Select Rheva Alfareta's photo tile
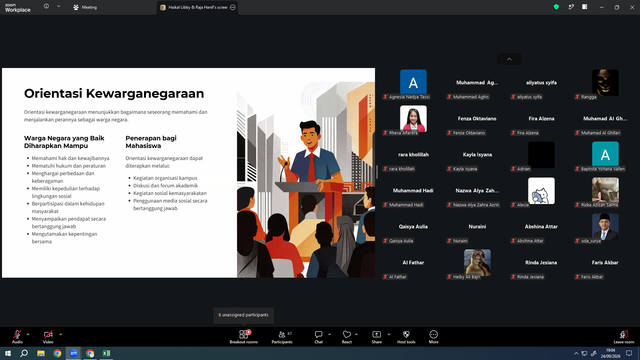Screen dimensions: 640x360 coord(413,120)
